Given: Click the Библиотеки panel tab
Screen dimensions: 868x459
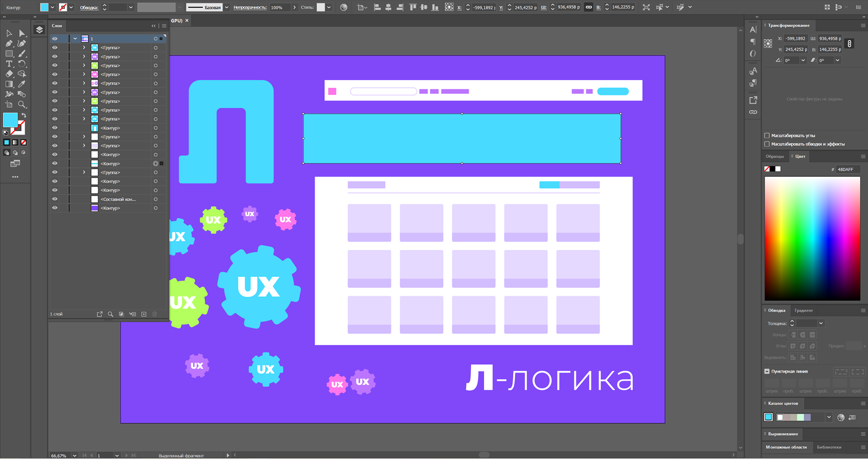Looking at the screenshot, I should [829, 447].
